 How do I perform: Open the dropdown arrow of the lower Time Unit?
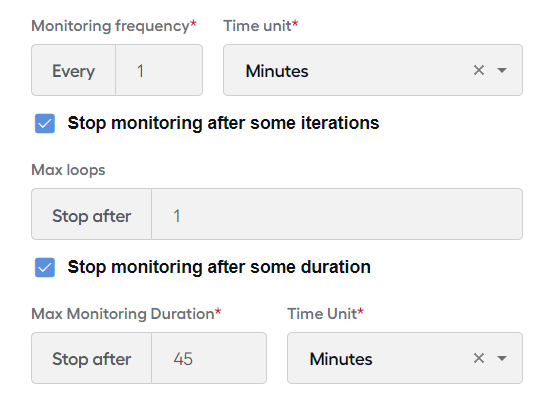pos(502,358)
